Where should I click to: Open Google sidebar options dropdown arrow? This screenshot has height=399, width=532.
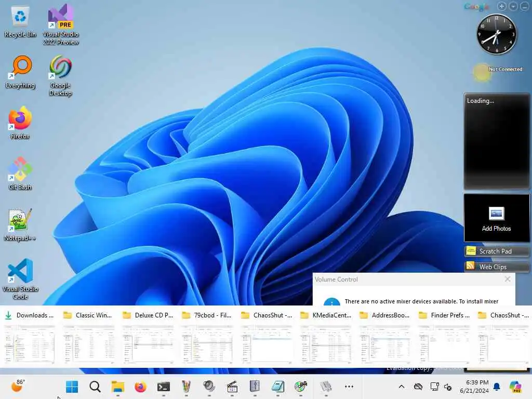click(513, 6)
